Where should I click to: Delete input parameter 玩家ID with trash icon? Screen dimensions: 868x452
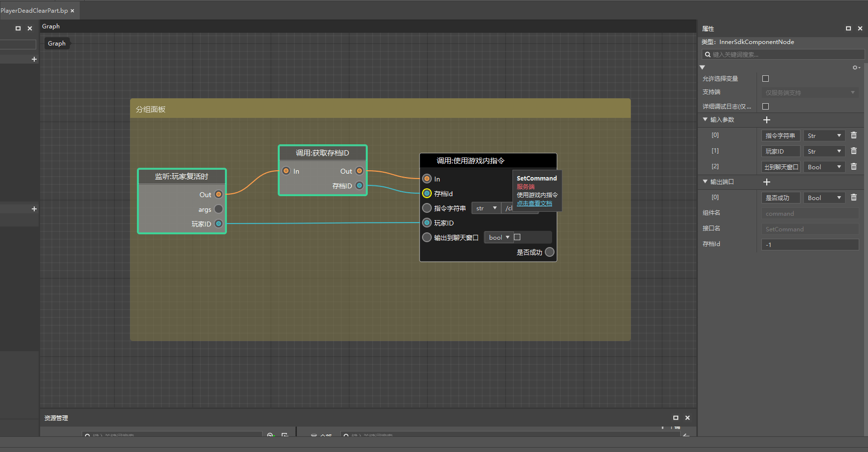click(854, 151)
